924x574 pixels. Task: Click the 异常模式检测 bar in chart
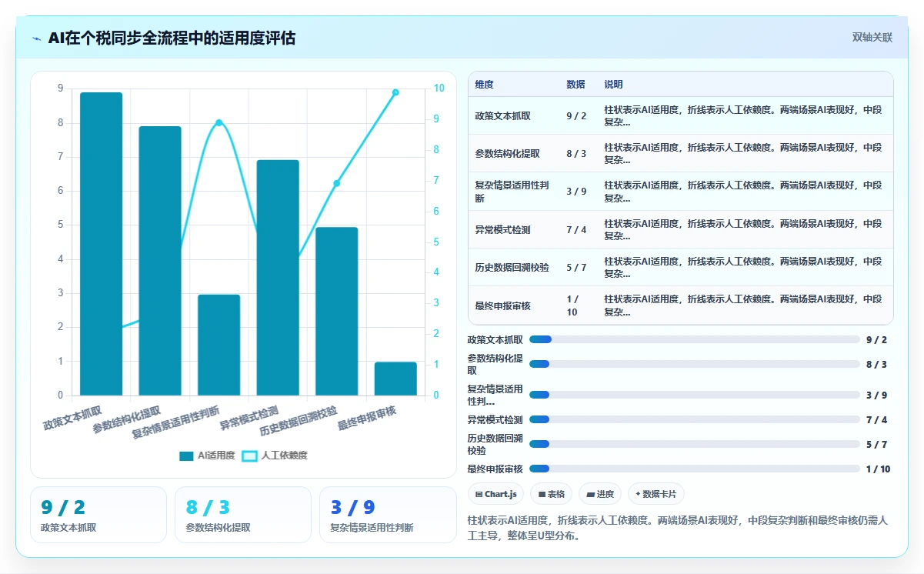(278, 278)
